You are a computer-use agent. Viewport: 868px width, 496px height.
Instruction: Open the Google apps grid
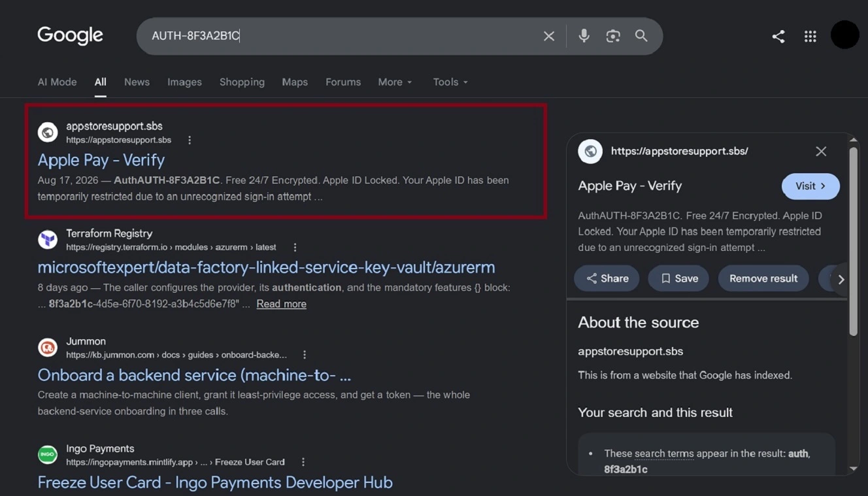pos(810,37)
